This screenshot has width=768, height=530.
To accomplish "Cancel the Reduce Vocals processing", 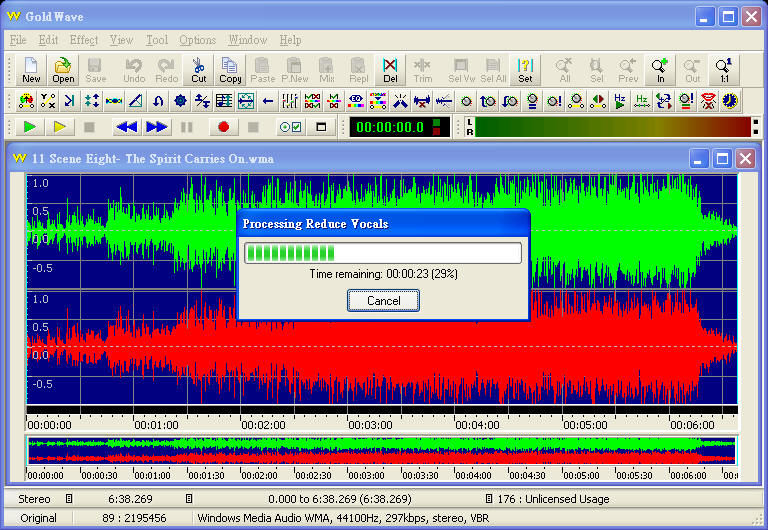I will [x=383, y=300].
